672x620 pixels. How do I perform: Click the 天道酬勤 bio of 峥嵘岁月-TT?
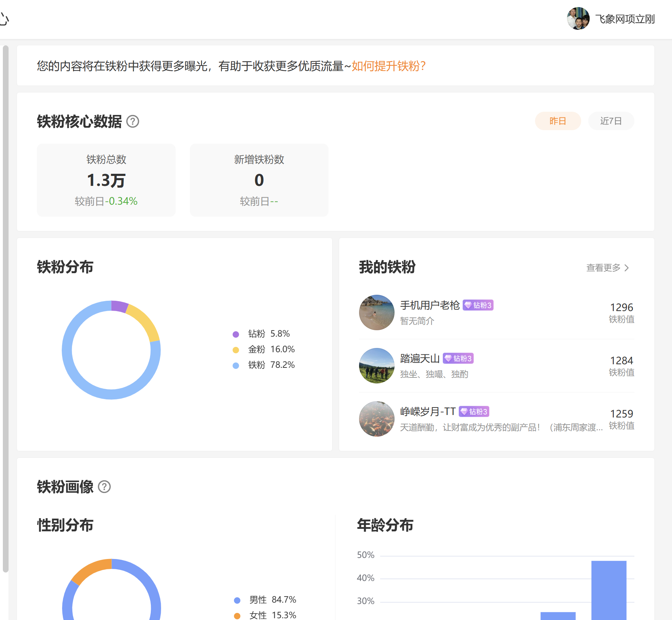click(x=501, y=427)
